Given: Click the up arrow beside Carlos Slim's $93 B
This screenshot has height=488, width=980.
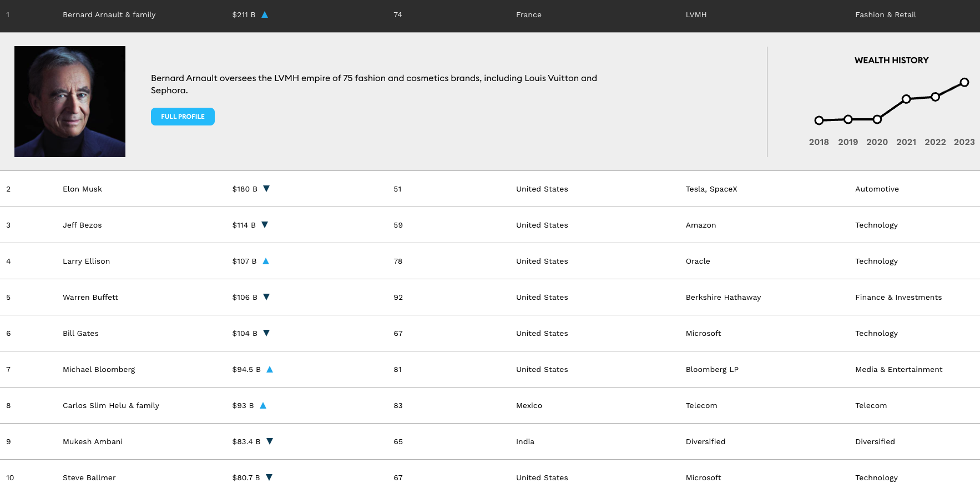Looking at the screenshot, I should coord(263,405).
